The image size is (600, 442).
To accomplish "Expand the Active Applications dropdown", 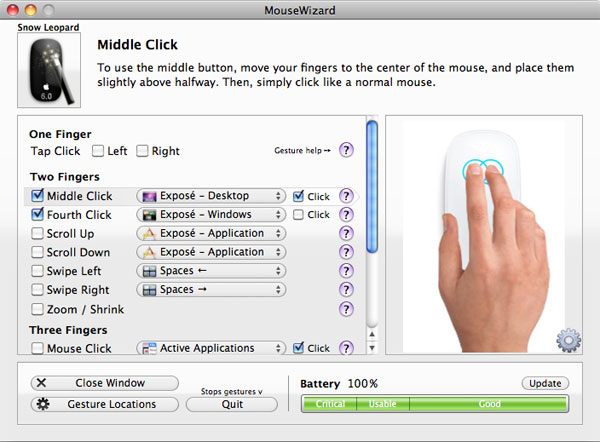I will (x=211, y=348).
